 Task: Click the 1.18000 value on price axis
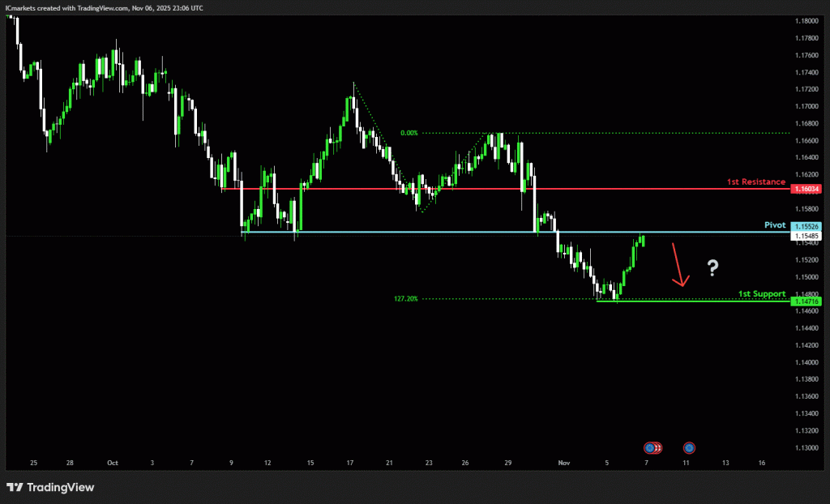(x=806, y=21)
